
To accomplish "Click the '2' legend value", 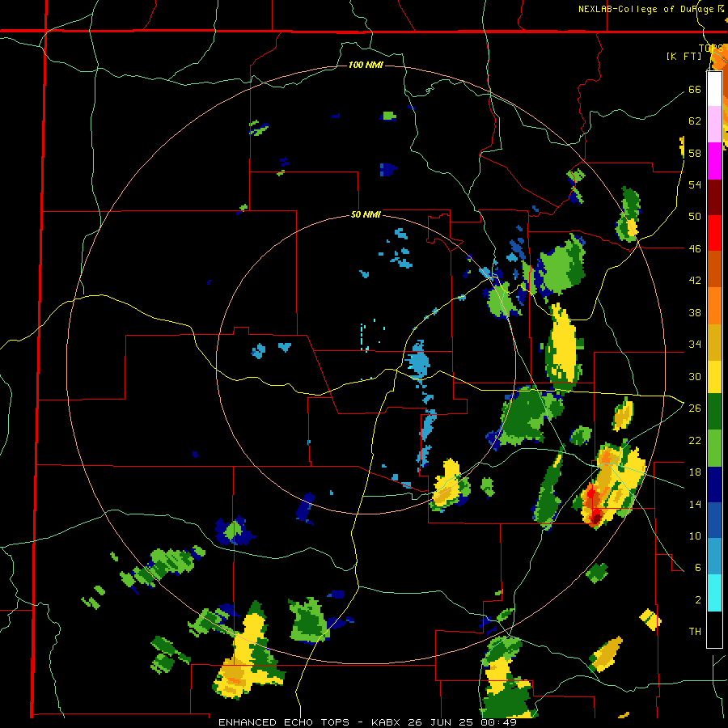I will click(x=697, y=600).
